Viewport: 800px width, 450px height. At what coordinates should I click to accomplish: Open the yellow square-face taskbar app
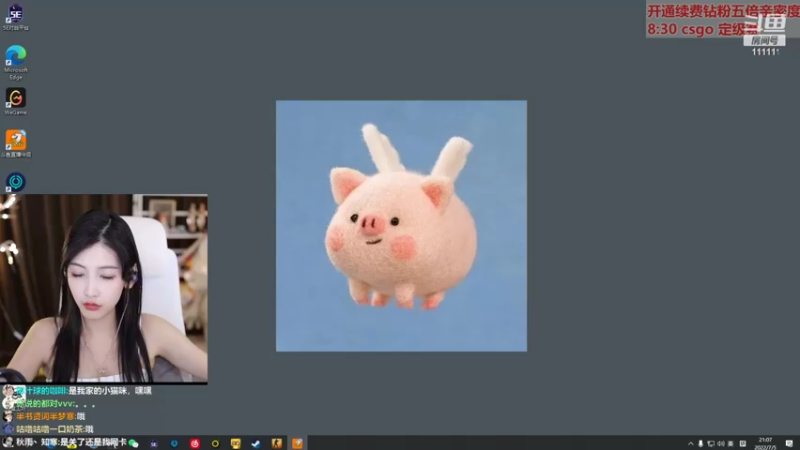click(236, 443)
